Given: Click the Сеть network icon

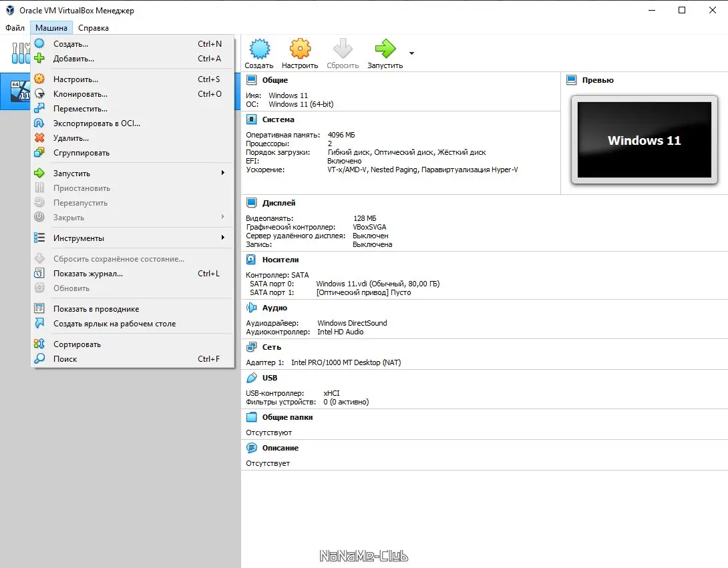Looking at the screenshot, I should click(x=251, y=347).
